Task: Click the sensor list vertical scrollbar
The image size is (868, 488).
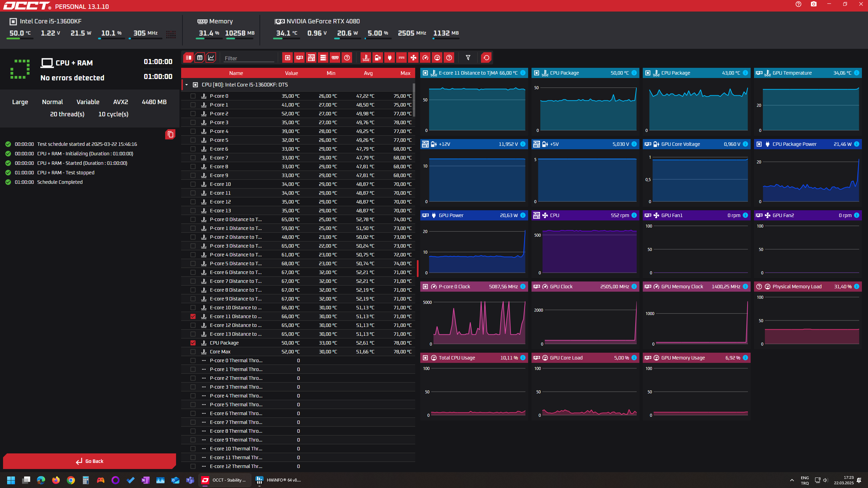Action: [414, 100]
